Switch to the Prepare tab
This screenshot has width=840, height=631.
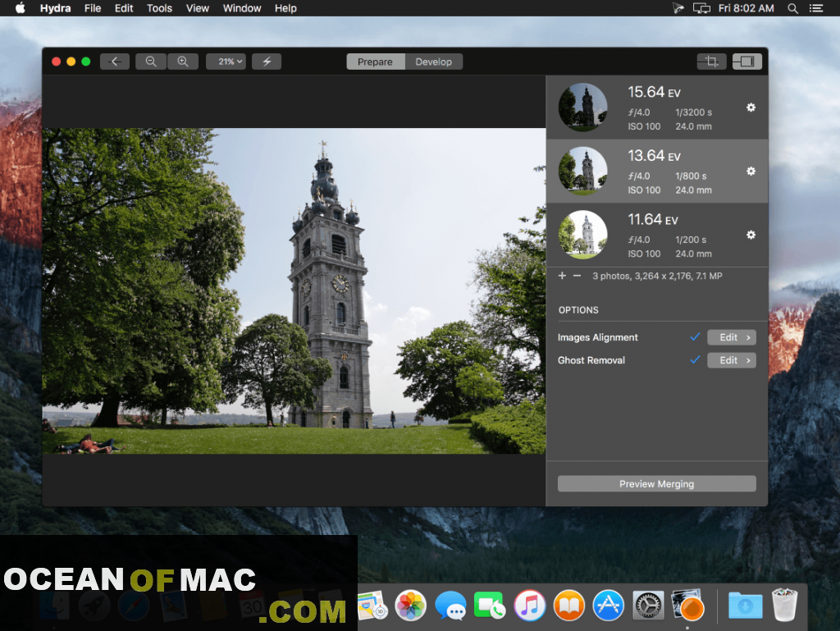pyautogui.click(x=375, y=62)
